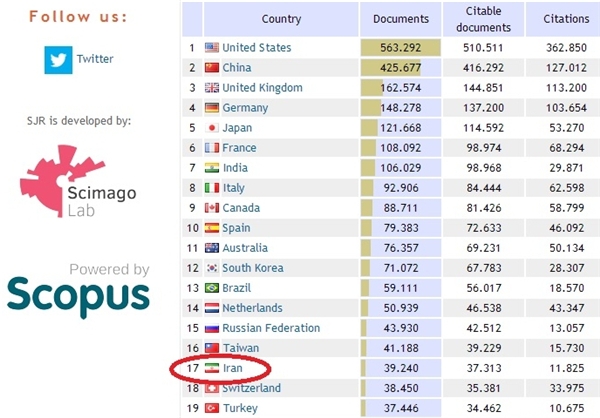Select the China flag icon
This screenshot has width=600, height=418.
[x=211, y=67]
